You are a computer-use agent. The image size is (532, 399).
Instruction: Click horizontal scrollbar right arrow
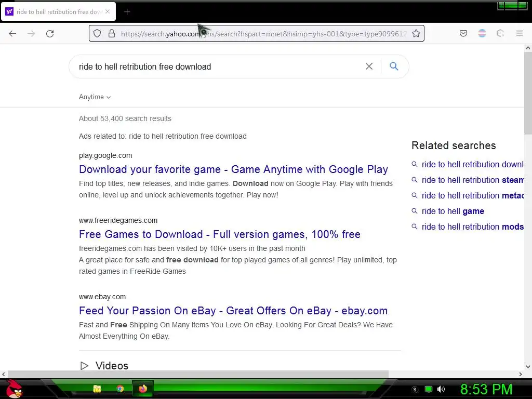(521, 374)
